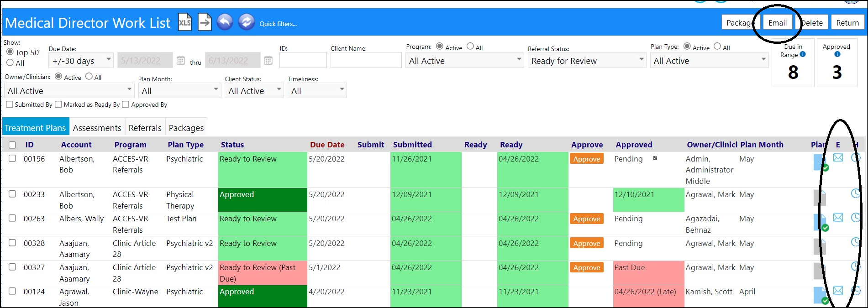Screen dimensions: 868x308
Task: Tick the Marked as Ready By checkbox
Action: click(x=58, y=104)
